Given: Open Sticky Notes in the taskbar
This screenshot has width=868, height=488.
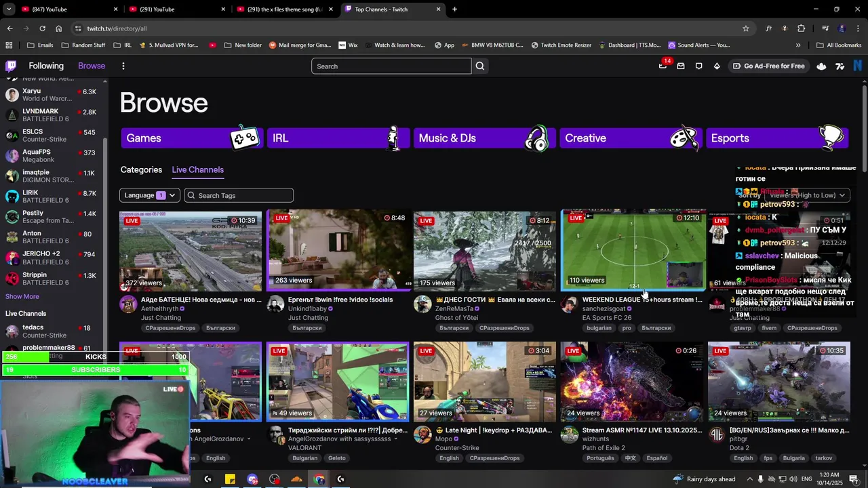Looking at the screenshot, I should tap(230, 479).
